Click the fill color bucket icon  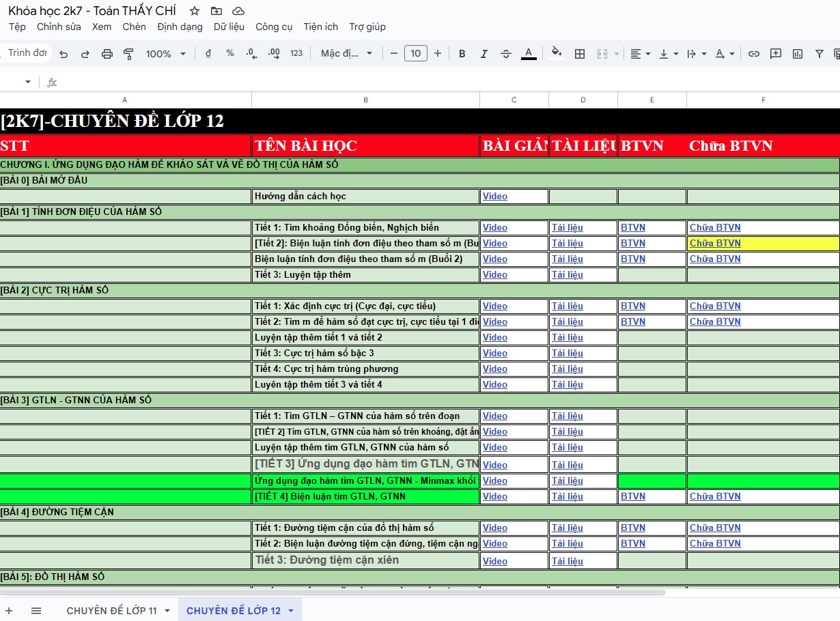tap(557, 53)
